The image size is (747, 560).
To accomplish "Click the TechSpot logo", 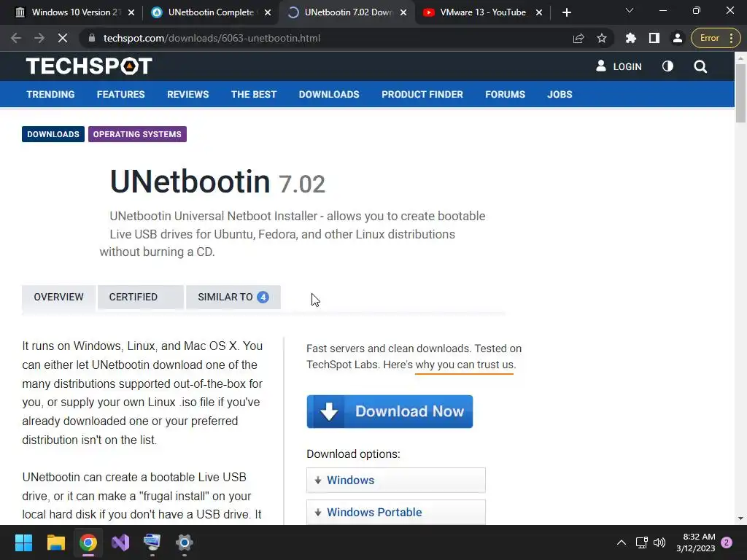I will tap(89, 66).
